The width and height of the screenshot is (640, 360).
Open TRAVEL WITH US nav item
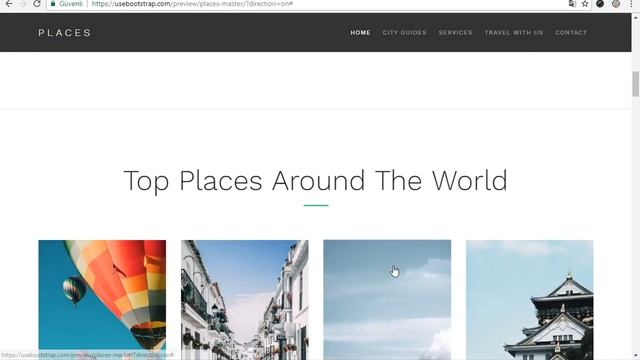514,33
